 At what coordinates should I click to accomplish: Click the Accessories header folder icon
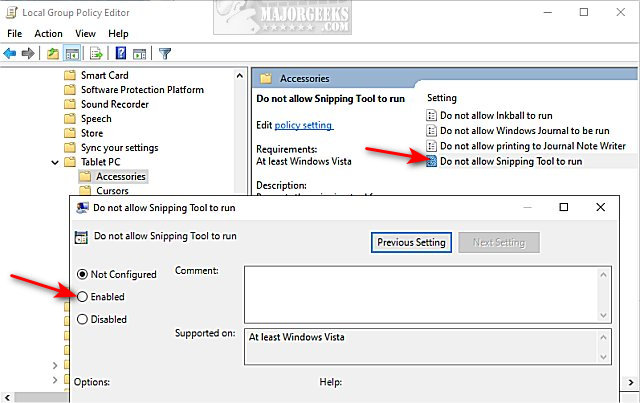tap(266, 78)
